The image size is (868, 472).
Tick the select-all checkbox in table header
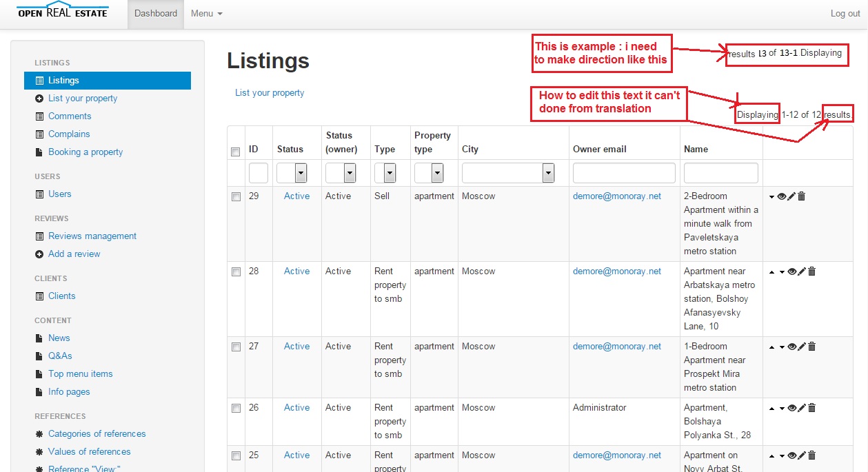pos(236,152)
